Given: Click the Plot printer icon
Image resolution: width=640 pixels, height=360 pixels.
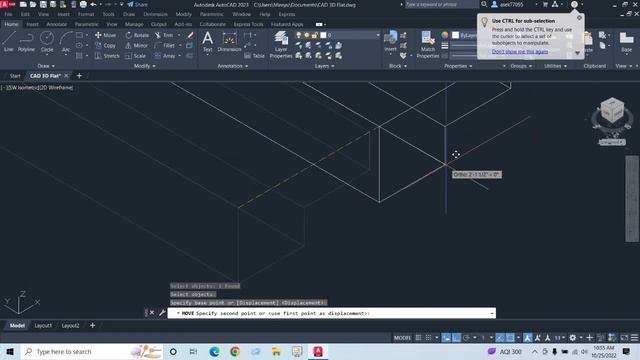Looking at the screenshot, I should tap(83, 4).
